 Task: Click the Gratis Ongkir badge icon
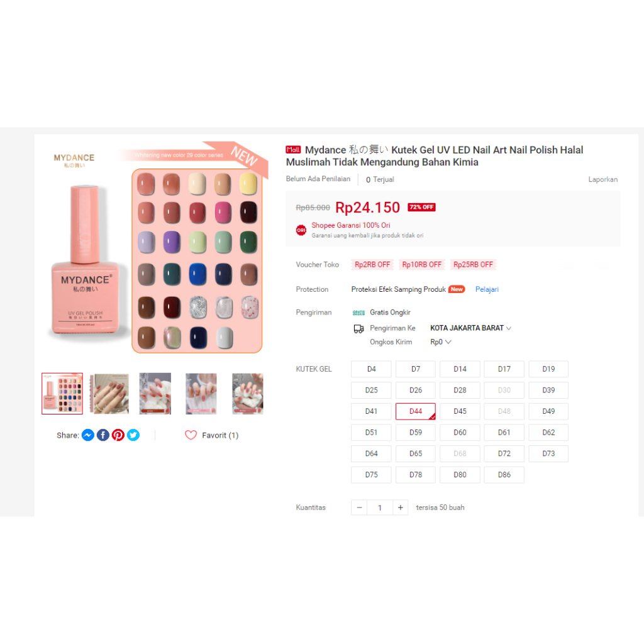click(358, 313)
